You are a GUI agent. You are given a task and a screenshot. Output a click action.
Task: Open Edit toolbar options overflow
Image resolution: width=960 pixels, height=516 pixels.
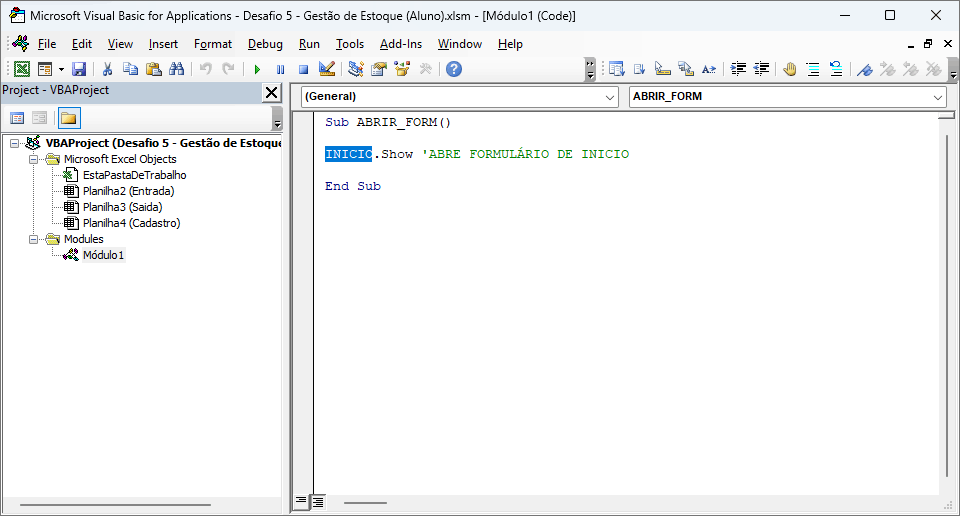pos(953,69)
